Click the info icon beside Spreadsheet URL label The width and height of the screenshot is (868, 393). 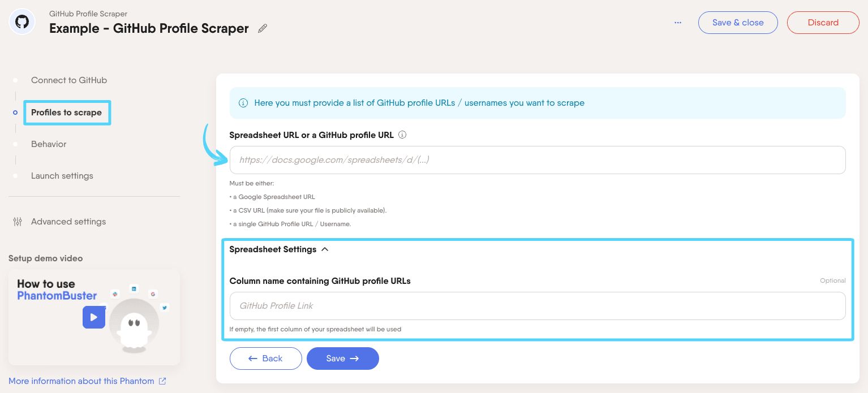[402, 135]
